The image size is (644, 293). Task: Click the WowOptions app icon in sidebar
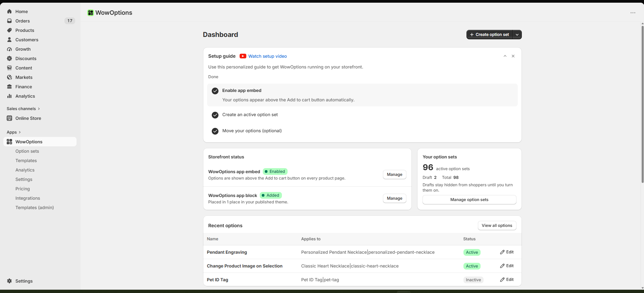tap(9, 142)
